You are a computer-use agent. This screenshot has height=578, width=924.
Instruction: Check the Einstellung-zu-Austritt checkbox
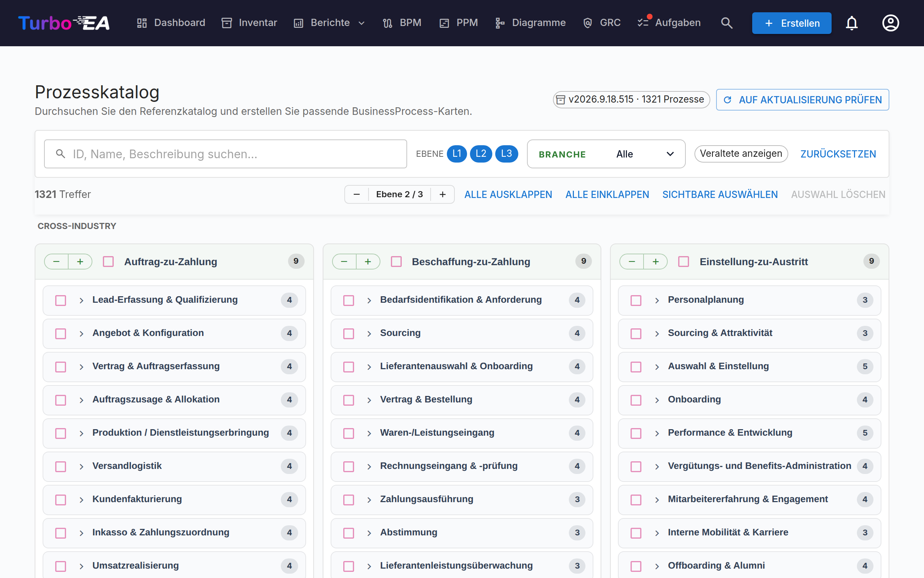[684, 262]
